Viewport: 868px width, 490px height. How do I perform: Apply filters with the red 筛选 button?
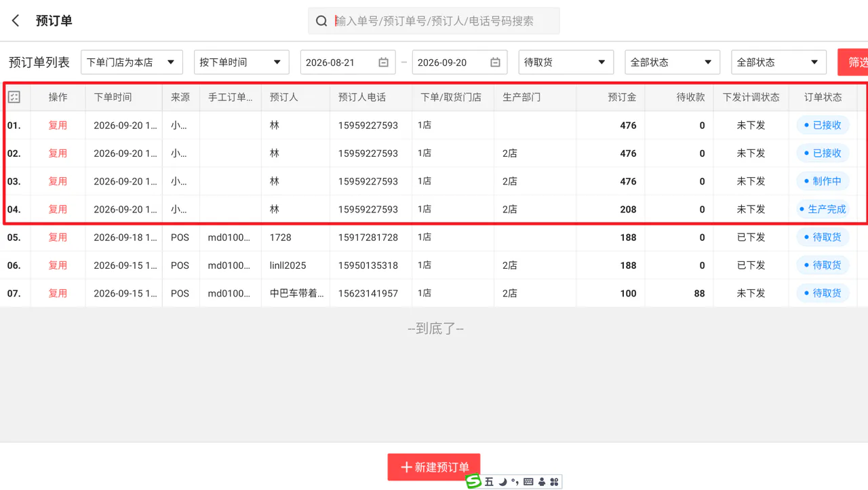(853, 62)
